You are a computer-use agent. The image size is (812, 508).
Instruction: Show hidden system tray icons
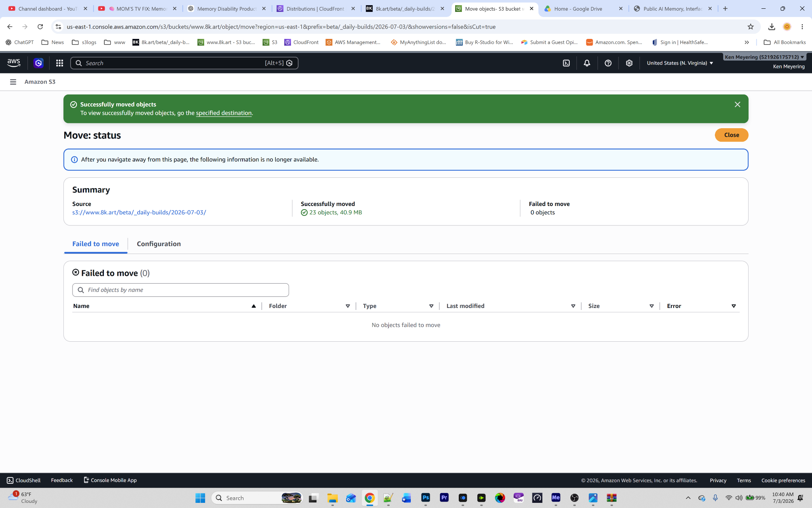click(688, 498)
